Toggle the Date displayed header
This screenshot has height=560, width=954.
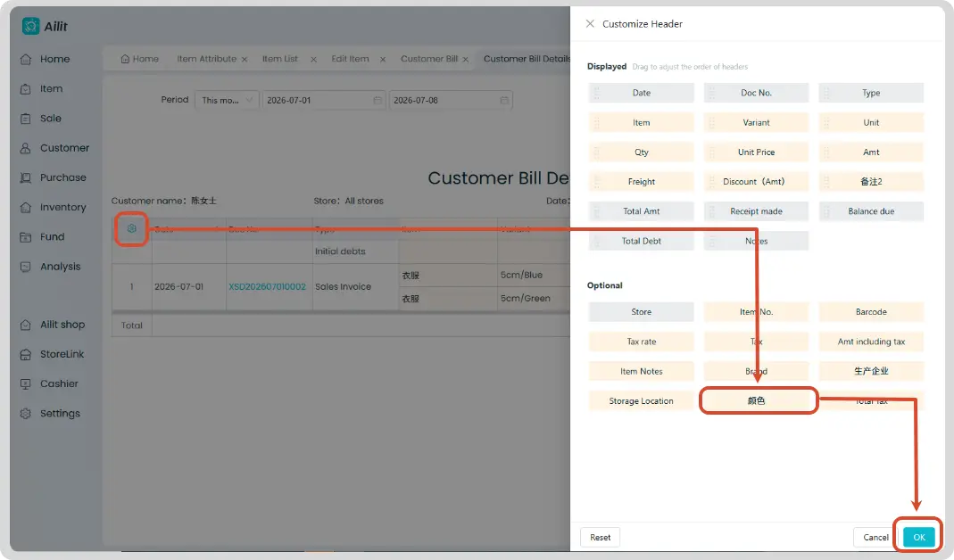(642, 93)
